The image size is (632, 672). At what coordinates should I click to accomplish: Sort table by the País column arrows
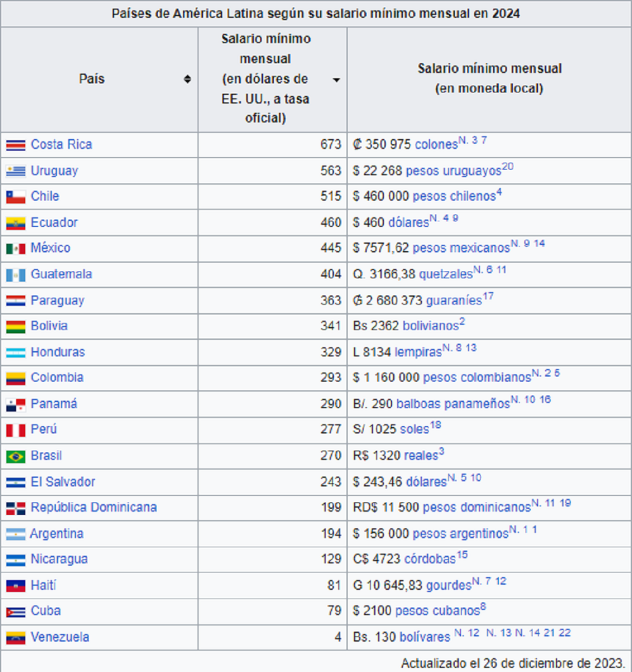pos(187,79)
